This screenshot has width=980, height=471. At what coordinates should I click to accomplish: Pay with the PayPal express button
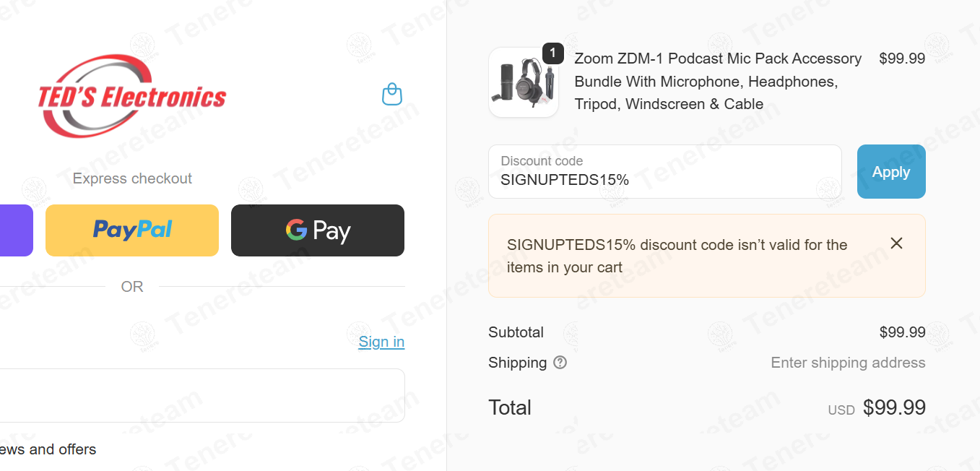(x=132, y=230)
